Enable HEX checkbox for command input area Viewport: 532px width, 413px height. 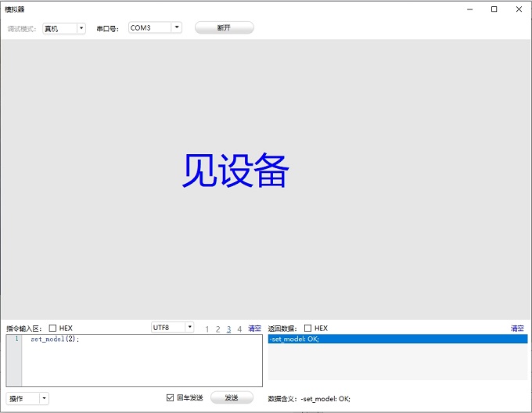pyautogui.click(x=52, y=328)
